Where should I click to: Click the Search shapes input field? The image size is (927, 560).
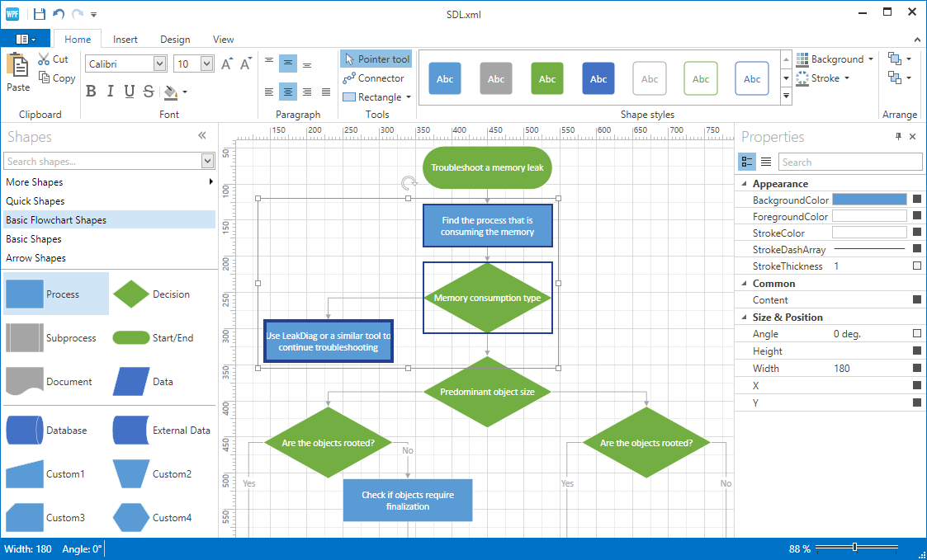102,161
